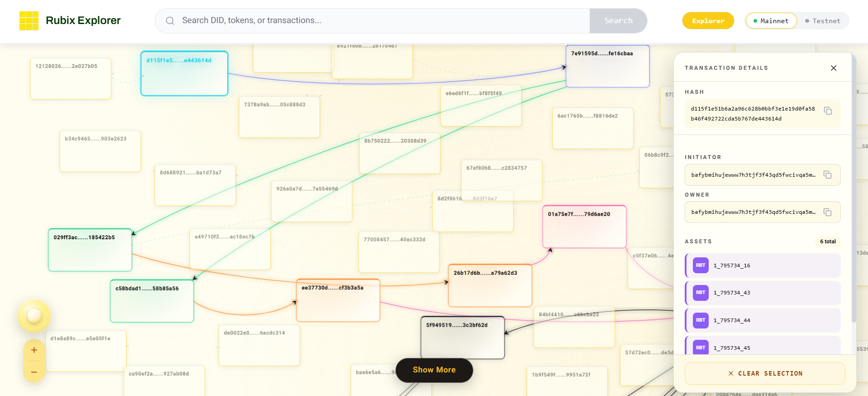Screen dimensions: 868x396
Task: Click RBT icon of asset 1_795734_45
Action: pos(701,348)
